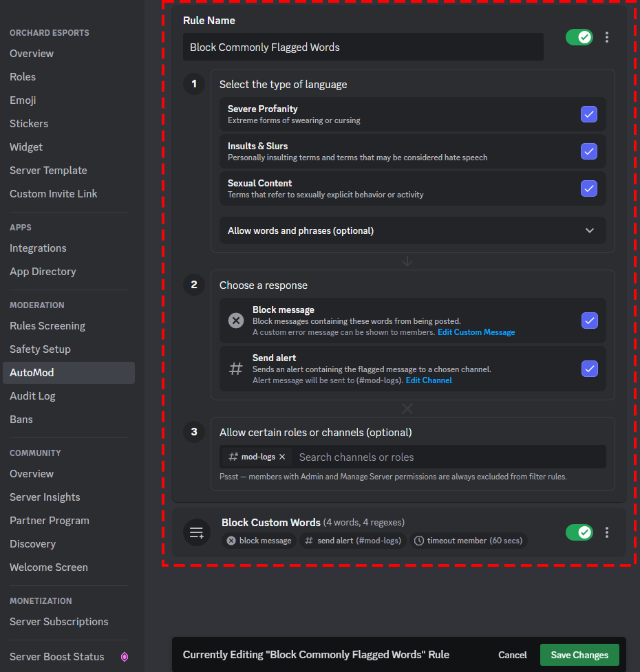
Task: Click the block message prohibition icon in step 2
Action: 236,320
